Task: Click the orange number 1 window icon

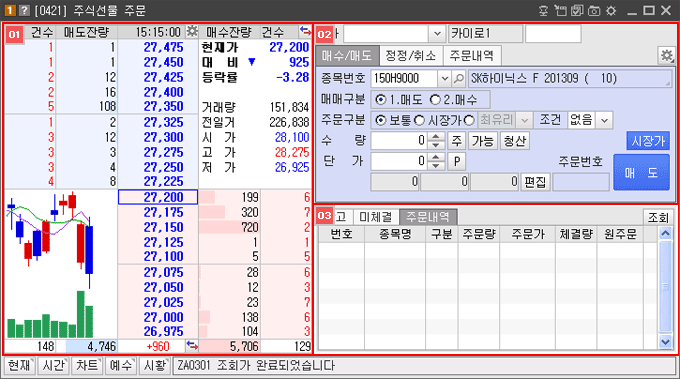Action: click(x=10, y=10)
